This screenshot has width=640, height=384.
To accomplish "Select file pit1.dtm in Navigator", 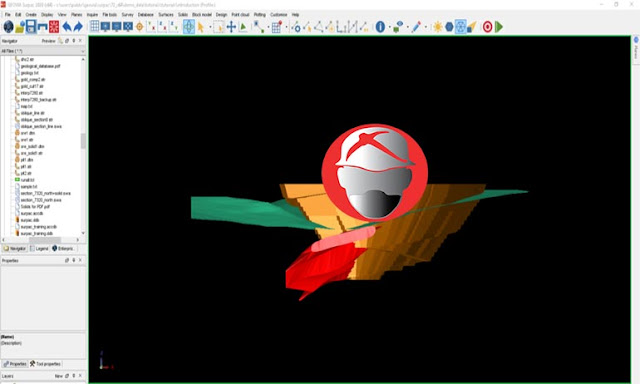I will point(27,160).
